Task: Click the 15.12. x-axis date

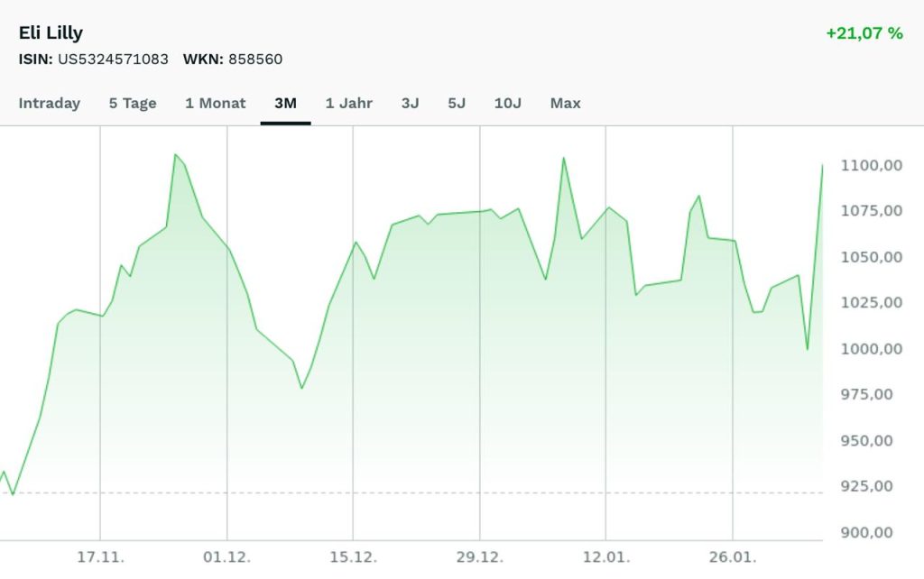Action: pos(353,556)
